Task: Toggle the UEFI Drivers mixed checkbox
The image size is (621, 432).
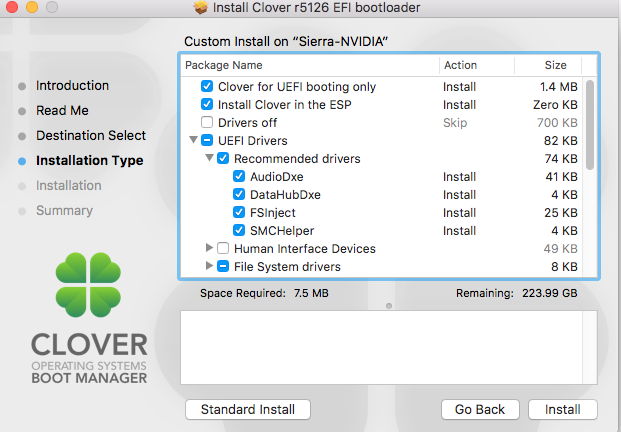Action: click(207, 140)
